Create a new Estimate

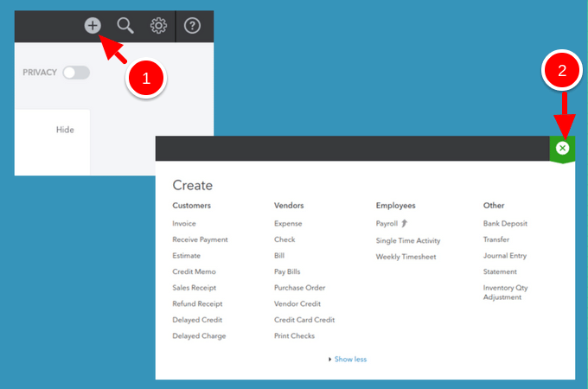pyautogui.click(x=186, y=256)
